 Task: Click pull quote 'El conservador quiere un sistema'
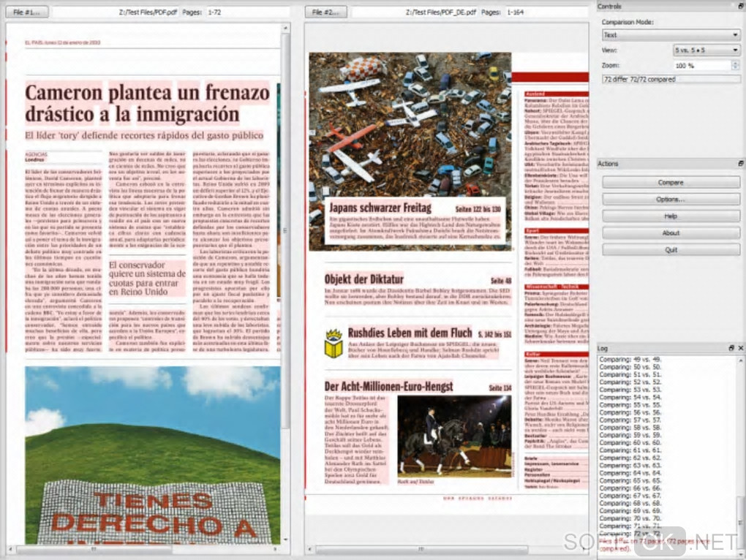click(147, 279)
